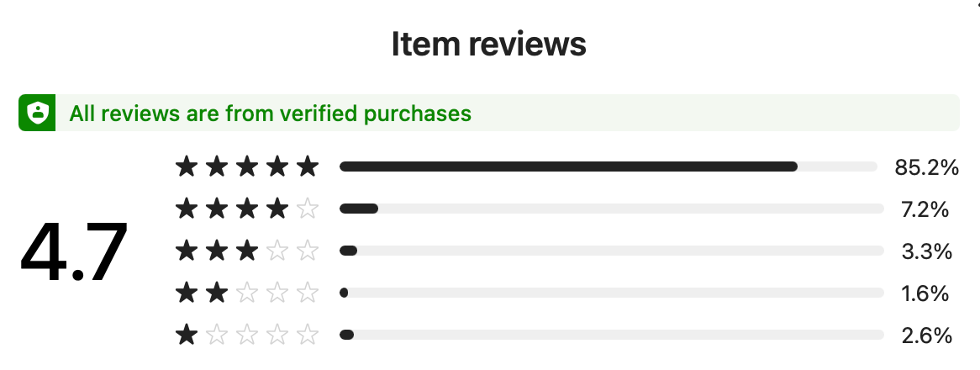The width and height of the screenshot is (980, 370).
Task: Click the 3.3% three-star progress bar
Action: click(611, 251)
